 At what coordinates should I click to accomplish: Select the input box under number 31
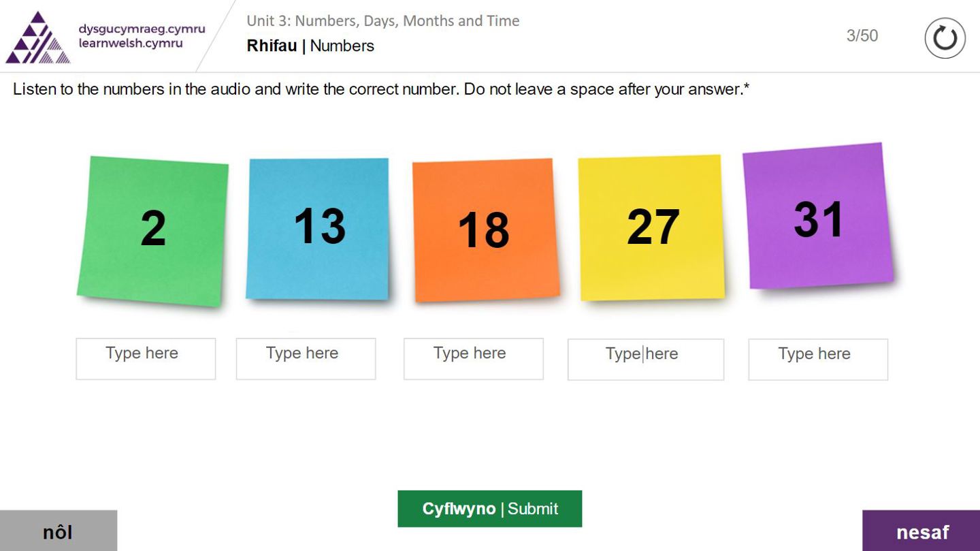point(817,360)
